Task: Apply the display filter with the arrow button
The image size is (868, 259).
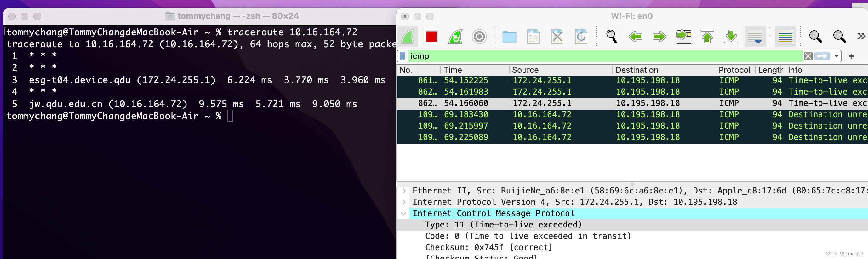Action: coord(822,56)
